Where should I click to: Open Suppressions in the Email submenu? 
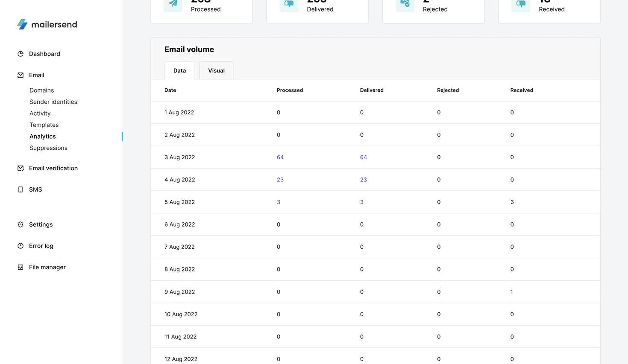[48, 148]
